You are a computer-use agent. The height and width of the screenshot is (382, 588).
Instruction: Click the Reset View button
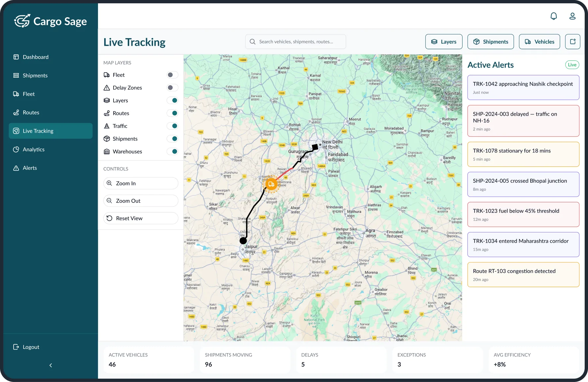(x=140, y=218)
